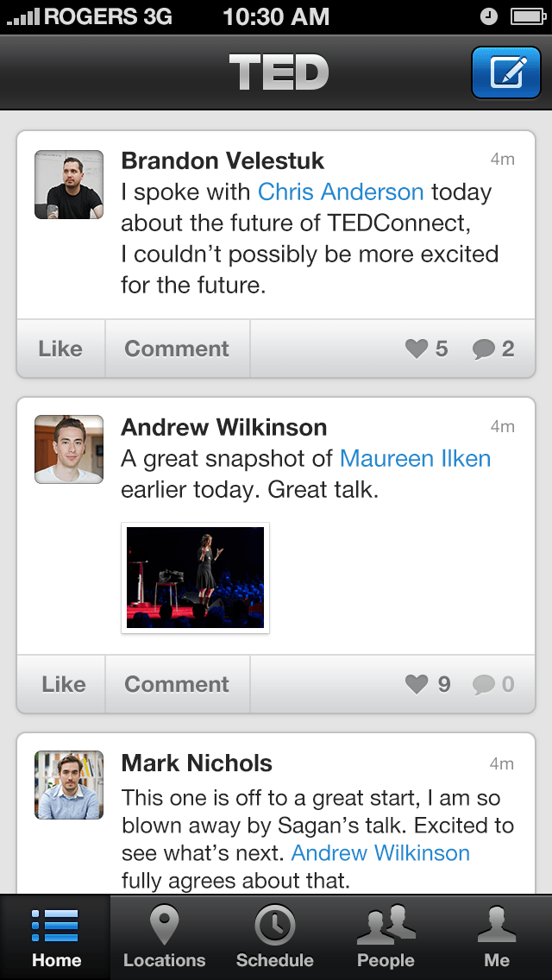
Task: Open the Chris Anderson mention link
Action: pos(341,192)
